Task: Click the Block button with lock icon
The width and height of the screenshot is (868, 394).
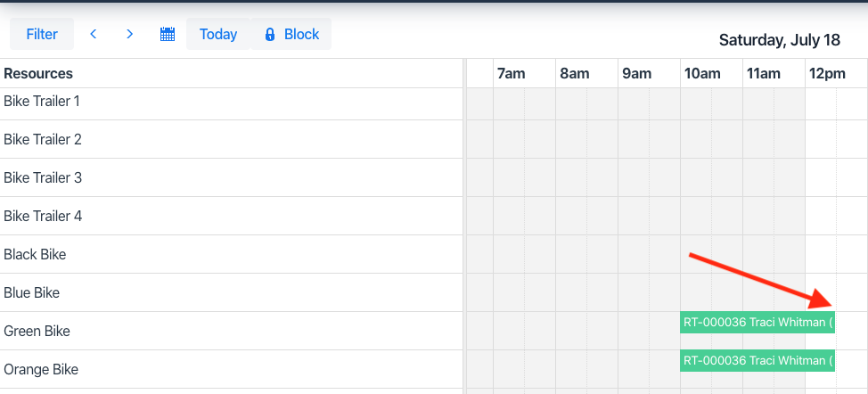Action: tap(291, 35)
